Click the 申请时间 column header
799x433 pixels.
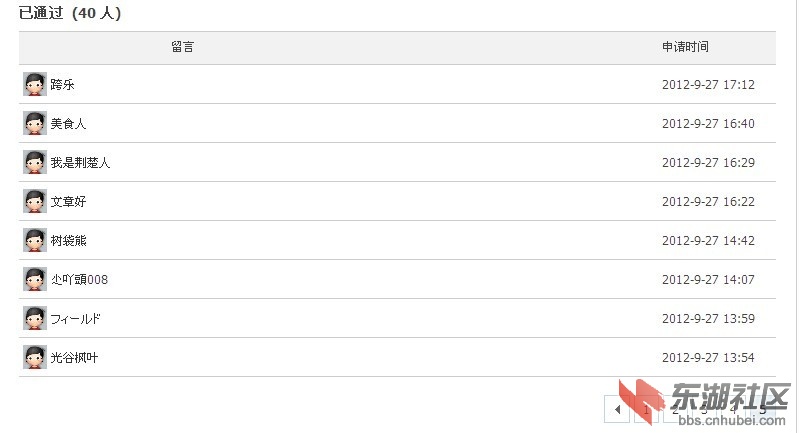(x=685, y=47)
